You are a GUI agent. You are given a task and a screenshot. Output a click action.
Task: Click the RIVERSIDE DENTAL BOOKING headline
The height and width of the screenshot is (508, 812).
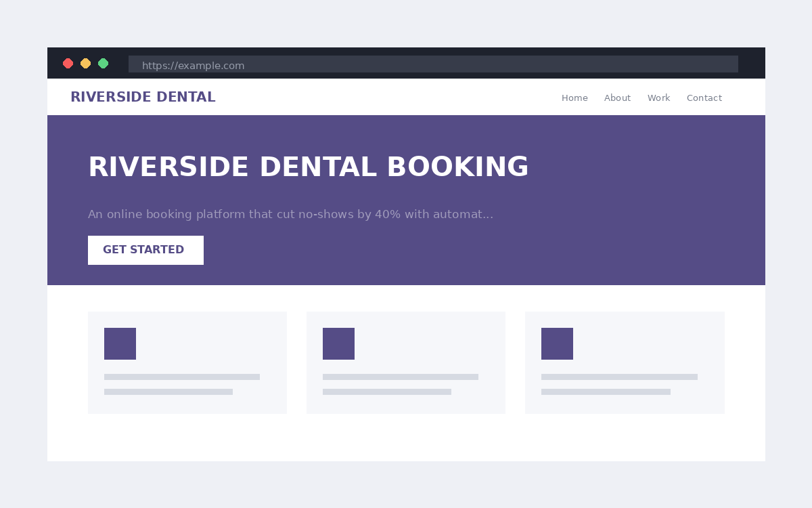308,167
